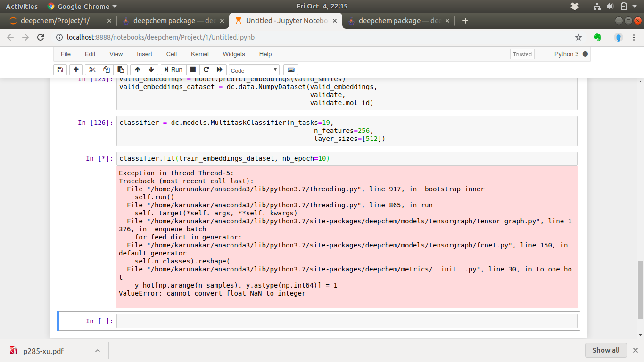Image resolution: width=644 pixels, height=362 pixels.
Task: Paste cell below with paste icon
Action: coord(120,69)
